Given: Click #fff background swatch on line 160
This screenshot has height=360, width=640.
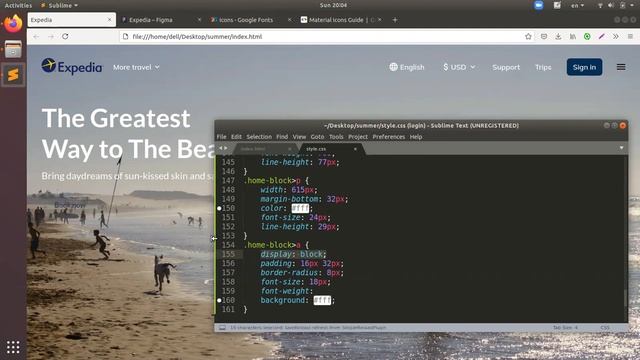Looking at the screenshot, I should [x=322, y=300].
